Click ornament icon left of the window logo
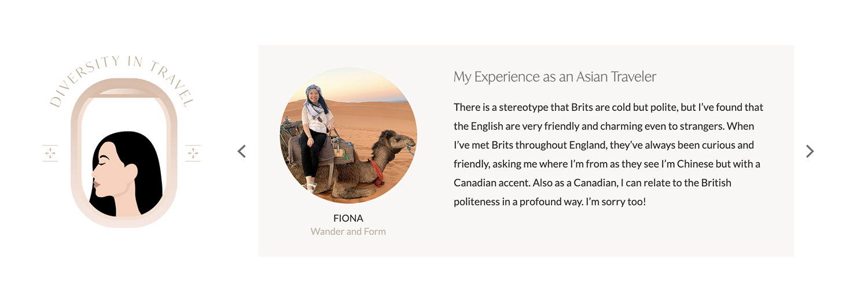Image resolution: width=868 pixels, height=289 pixels. pyautogui.click(x=50, y=153)
